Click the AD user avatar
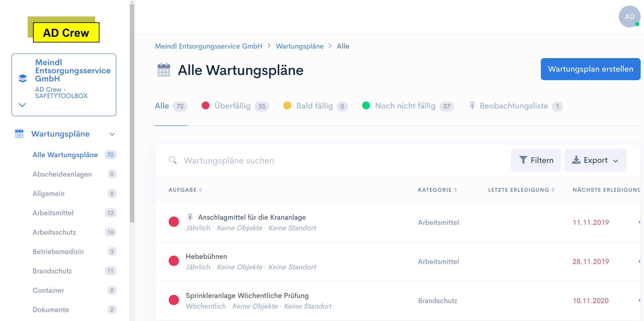The image size is (644, 321). pyautogui.click(x=629, y=17)
